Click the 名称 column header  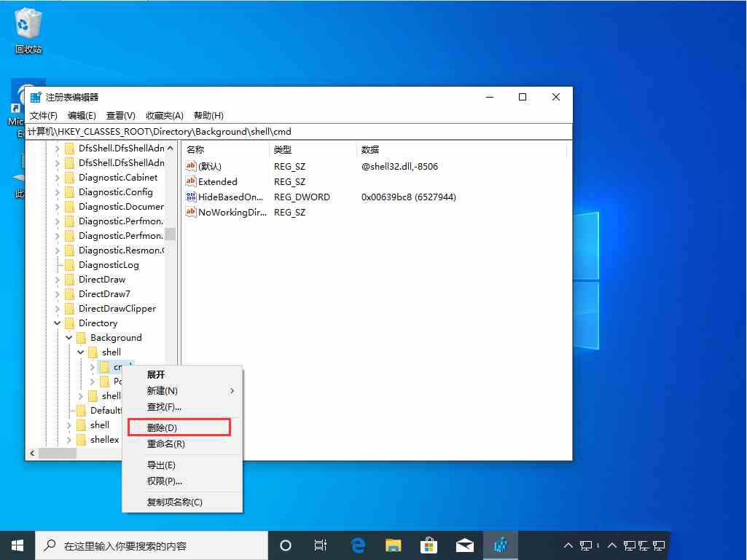tap(226, 150)
